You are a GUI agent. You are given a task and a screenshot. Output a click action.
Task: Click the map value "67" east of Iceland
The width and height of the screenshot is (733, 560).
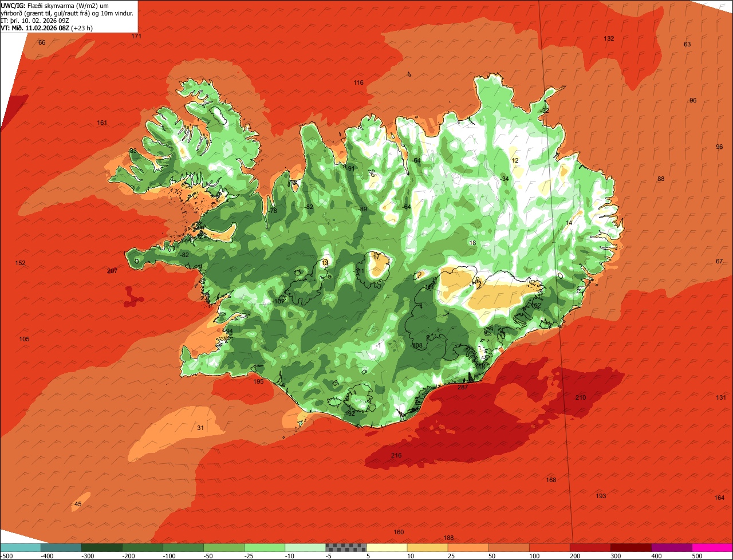[719, 261]
